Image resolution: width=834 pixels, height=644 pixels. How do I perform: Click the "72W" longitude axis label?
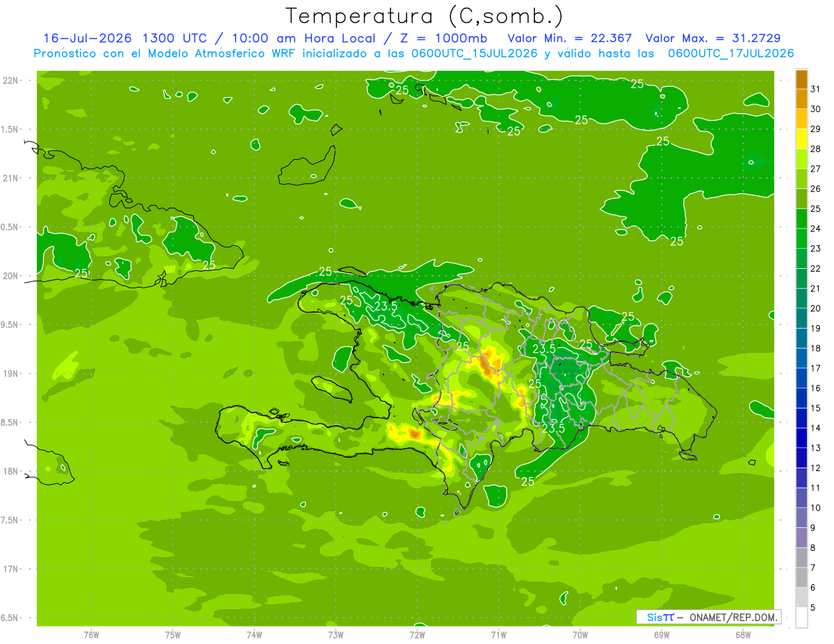(x=417, y=635)
